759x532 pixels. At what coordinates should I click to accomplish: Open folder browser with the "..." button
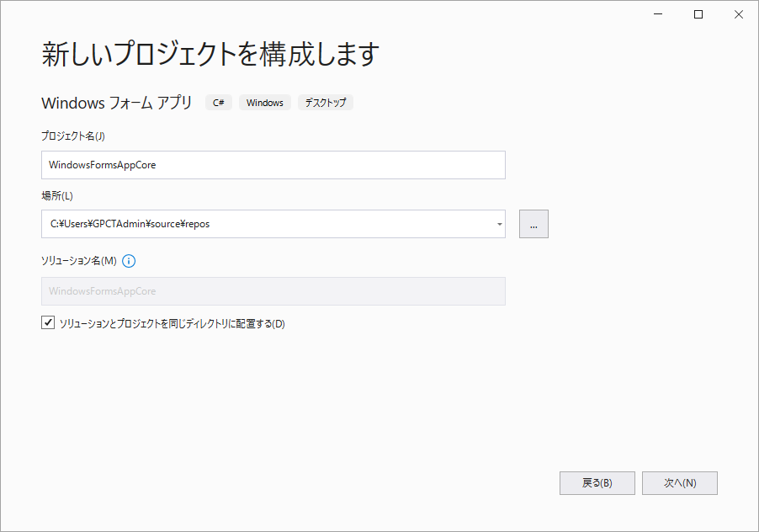[x=533, y=224]
